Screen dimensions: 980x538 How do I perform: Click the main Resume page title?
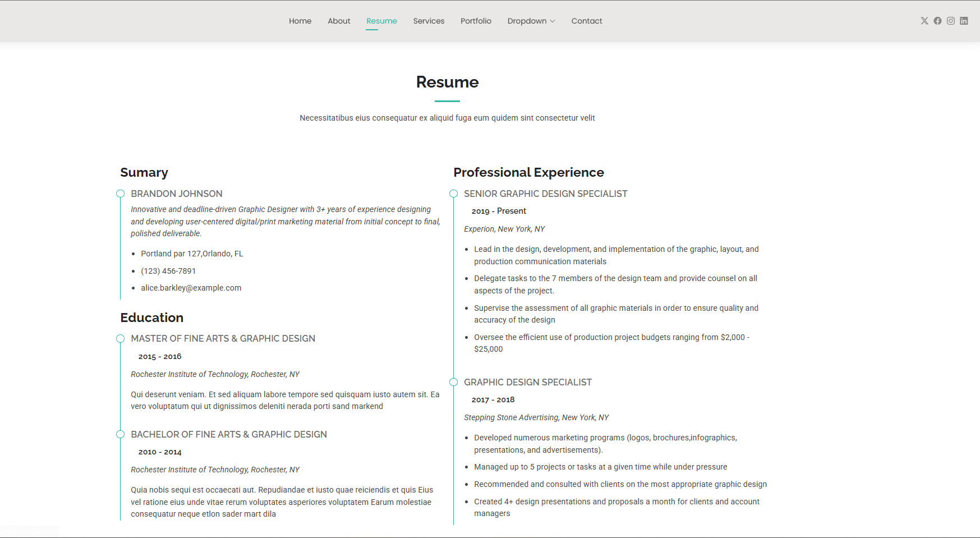click(x=447, y=82)
